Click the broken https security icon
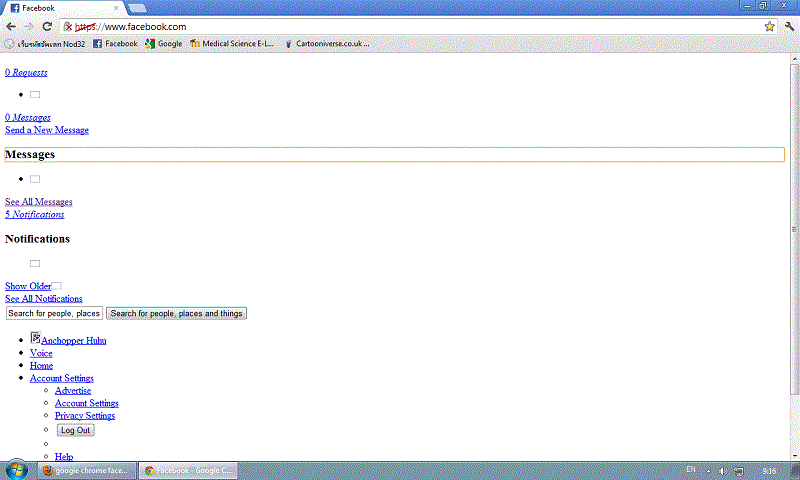Viewport: 800px width, 480px height. (x=68, y=27)
